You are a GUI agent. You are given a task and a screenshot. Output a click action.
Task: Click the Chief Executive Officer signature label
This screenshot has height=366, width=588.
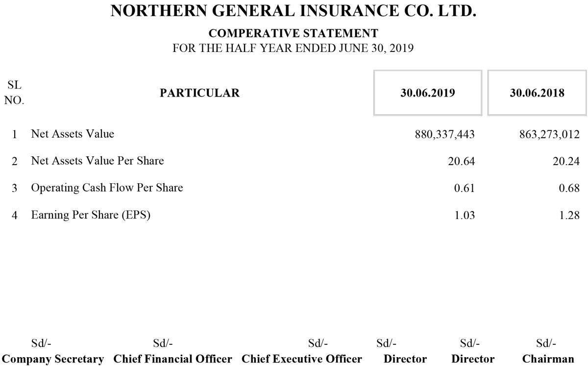pos(302,359)
